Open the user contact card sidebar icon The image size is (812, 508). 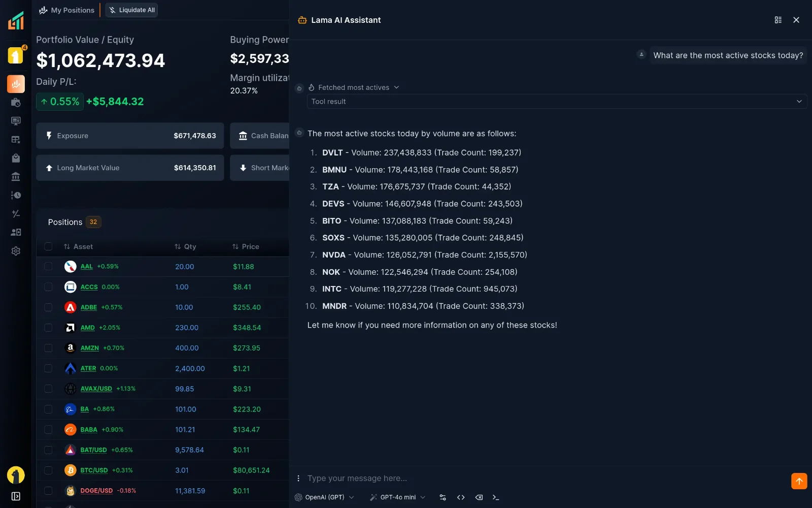[16, 232]
